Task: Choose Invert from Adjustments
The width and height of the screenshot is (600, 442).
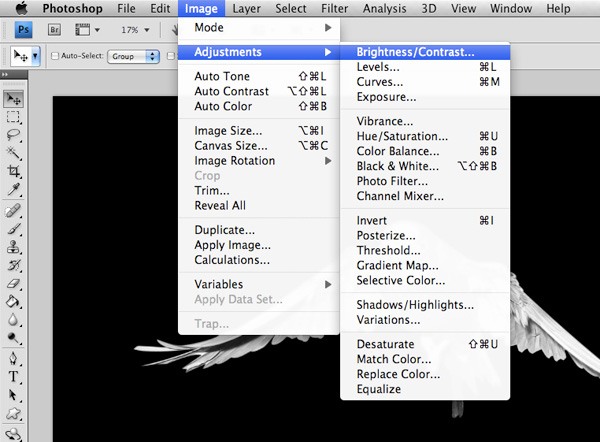Action: (425, 220)
